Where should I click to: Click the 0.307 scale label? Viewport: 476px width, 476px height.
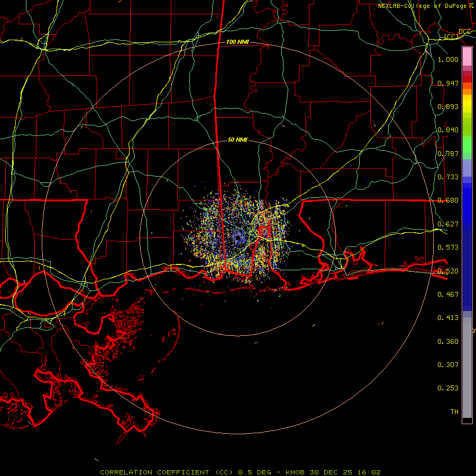coord(448,365)
